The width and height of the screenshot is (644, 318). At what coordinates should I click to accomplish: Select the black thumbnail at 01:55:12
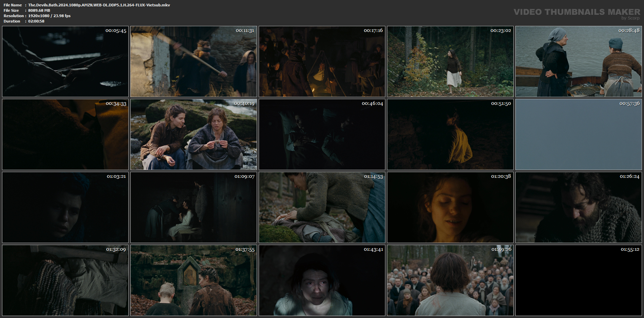coord(578,280)
